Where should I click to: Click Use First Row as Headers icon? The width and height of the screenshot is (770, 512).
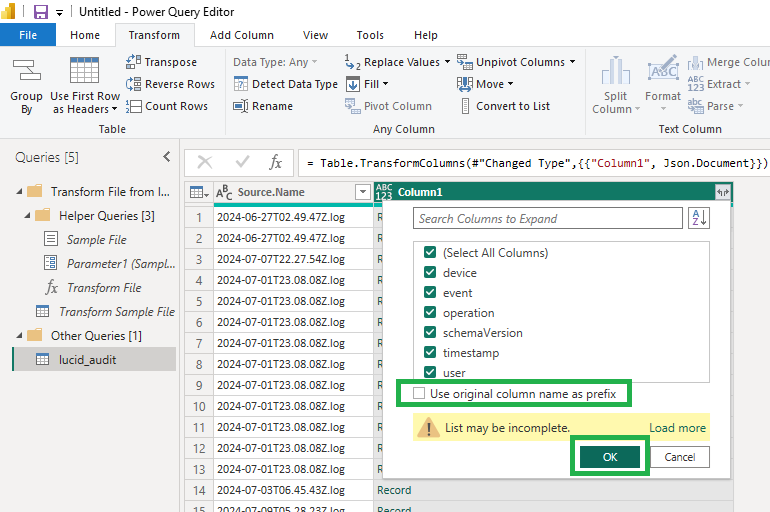[84, 70]
